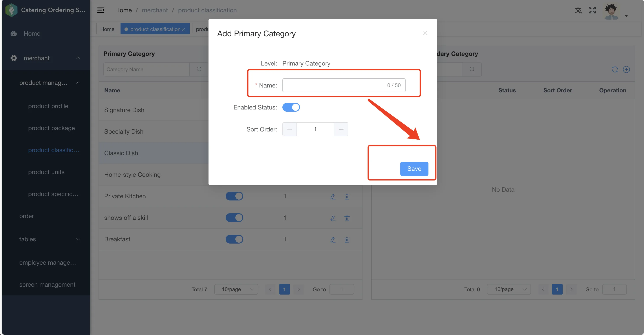Focus the Name input field

coord(344,85)
